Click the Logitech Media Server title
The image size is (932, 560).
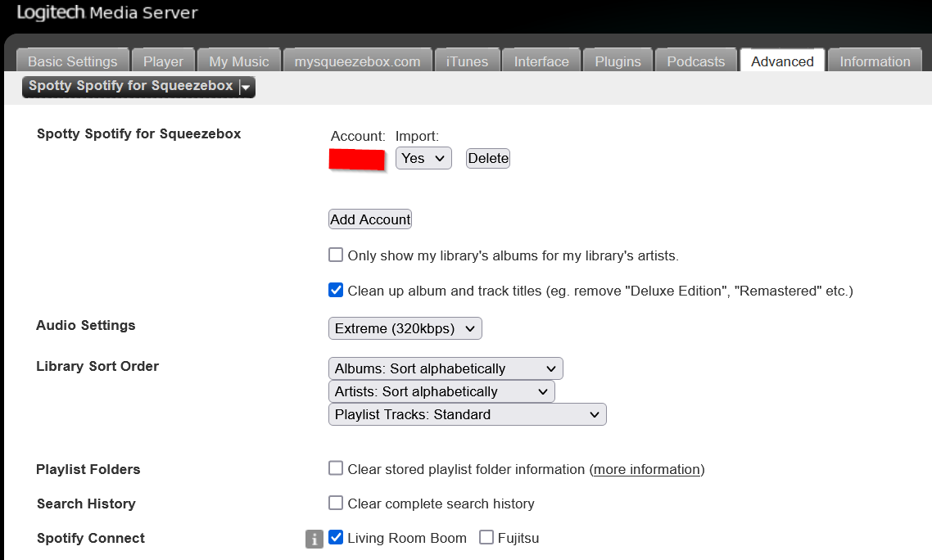tap(107, 12)
